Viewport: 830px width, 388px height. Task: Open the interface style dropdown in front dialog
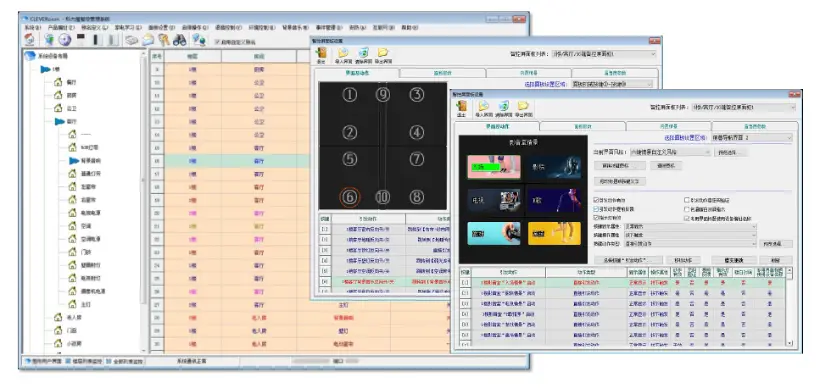[x=670, y=152]
